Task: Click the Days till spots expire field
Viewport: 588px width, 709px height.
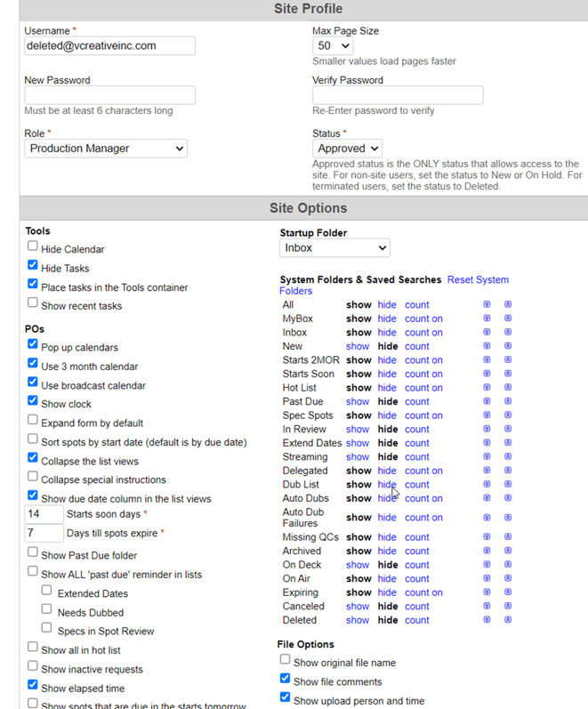Action: tap(44, 533)
